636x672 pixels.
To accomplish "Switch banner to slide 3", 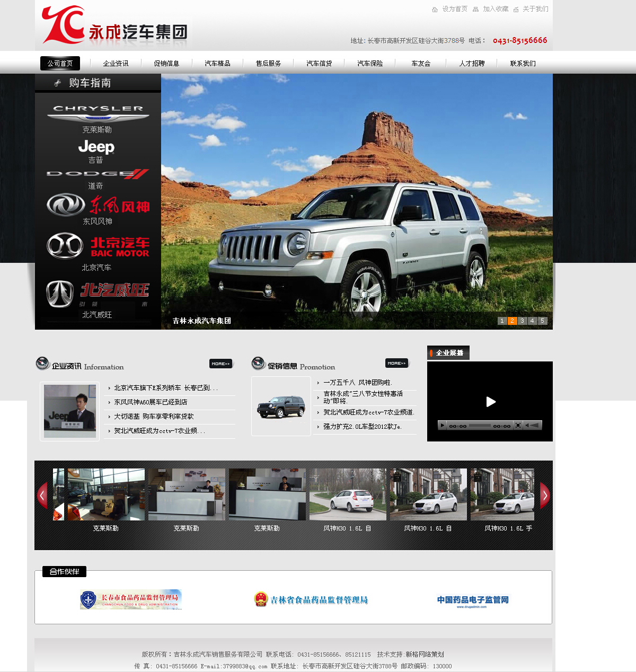I will (x=522, y=321).
